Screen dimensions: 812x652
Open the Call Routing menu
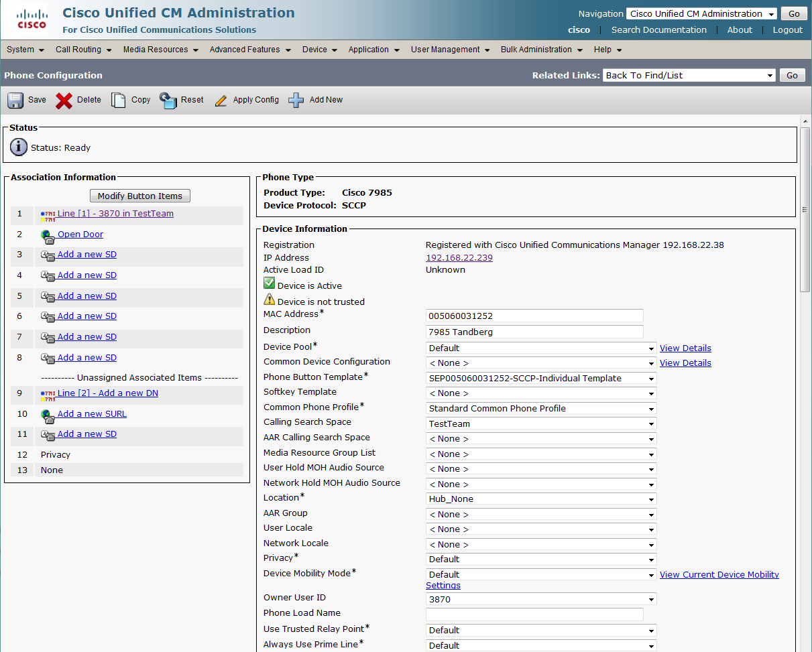coord(83,50)
